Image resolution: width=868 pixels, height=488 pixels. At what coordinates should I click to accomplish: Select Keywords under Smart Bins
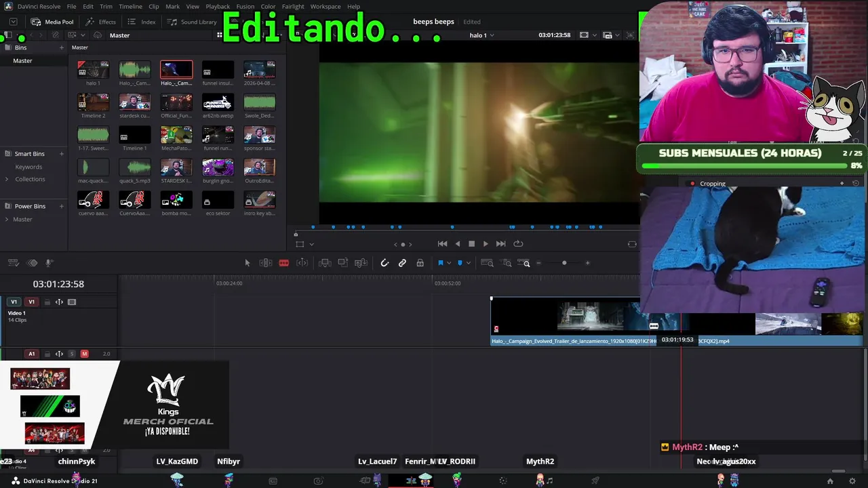[28, 167]
